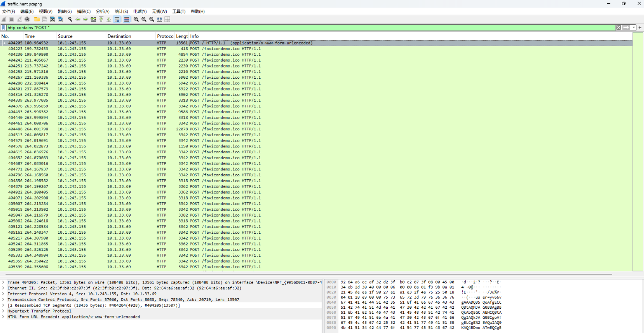This screenshot has height=333, width=644.
Task: Add a filter button with plus
Action: click(x=640, y=28)
